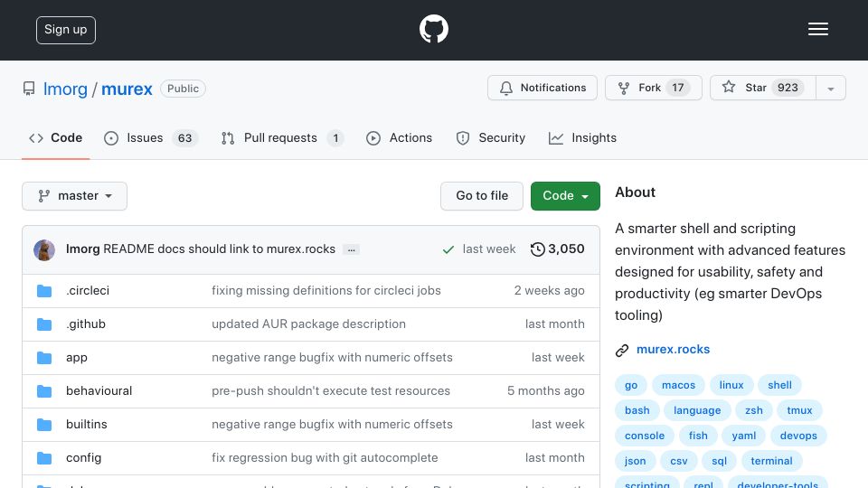This screenshot has width=868, height=488.
Task: Click the star icon in Star button
Action: (729, 87)
